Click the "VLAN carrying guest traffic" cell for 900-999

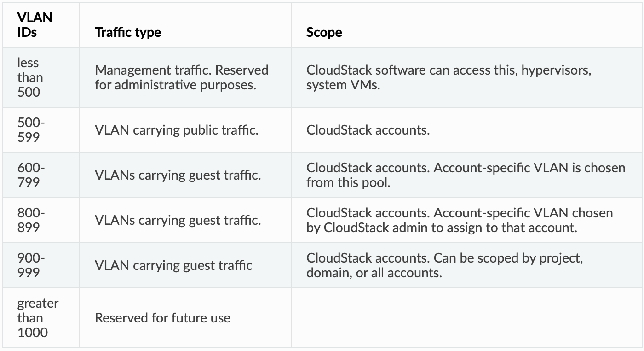click(173, 265)
